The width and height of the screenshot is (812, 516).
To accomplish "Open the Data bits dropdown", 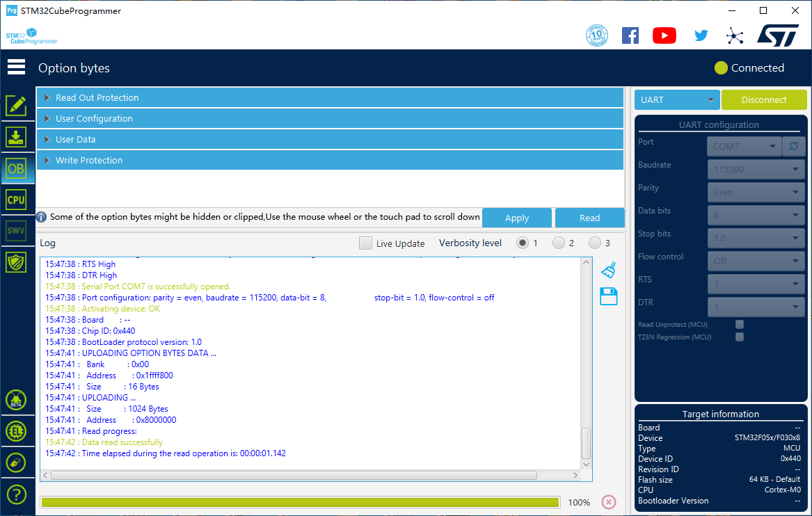I will pyautogui.click(x=756, y=216).
